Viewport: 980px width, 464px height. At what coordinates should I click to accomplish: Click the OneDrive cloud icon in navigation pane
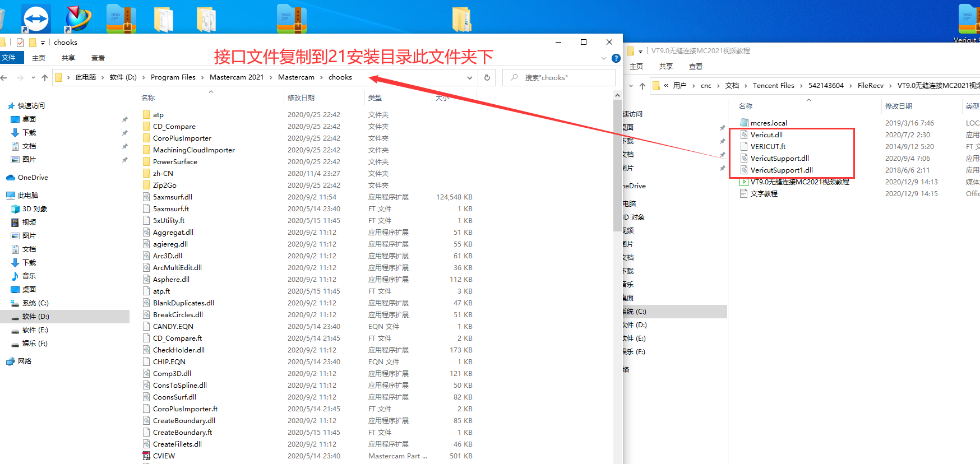10,178
